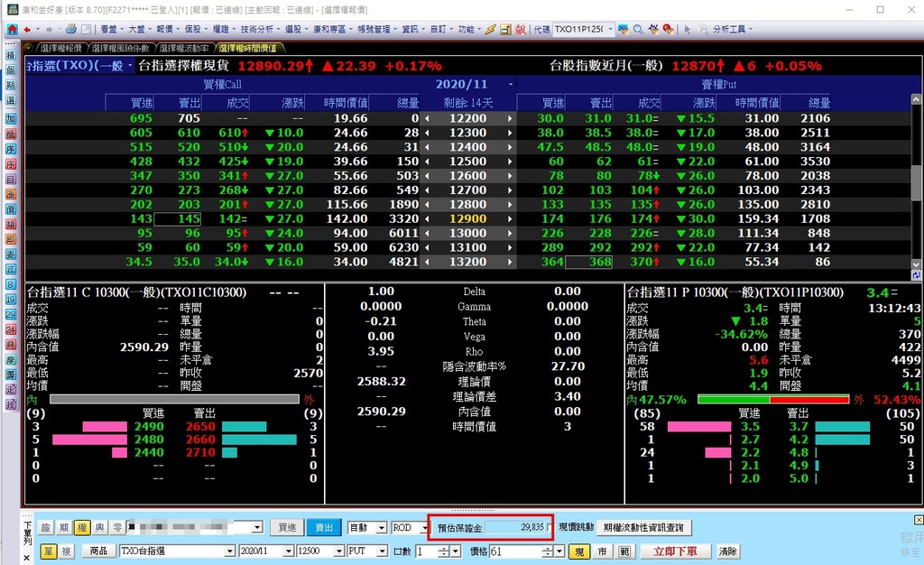Click the 期 futures icon in order panel

point(64,527)
